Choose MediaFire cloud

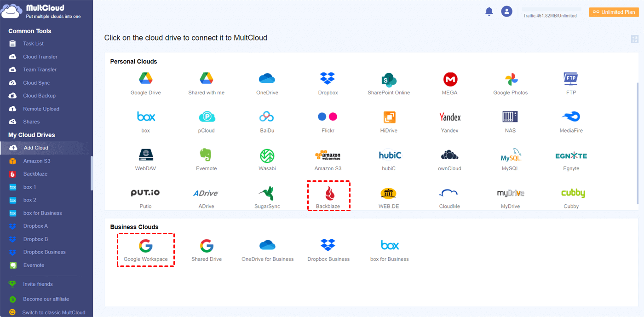coord(571,122)
